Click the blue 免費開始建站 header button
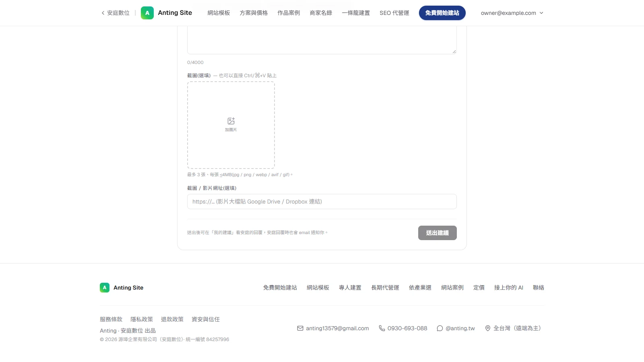This screenshot has height=362, width=644. pos(442,13)
